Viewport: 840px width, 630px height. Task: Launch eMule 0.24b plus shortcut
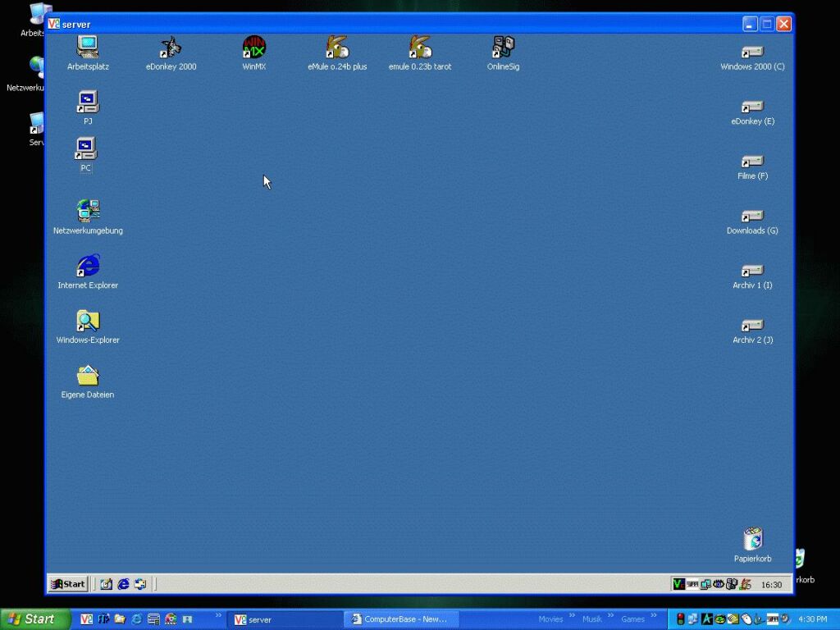point(337,53)
